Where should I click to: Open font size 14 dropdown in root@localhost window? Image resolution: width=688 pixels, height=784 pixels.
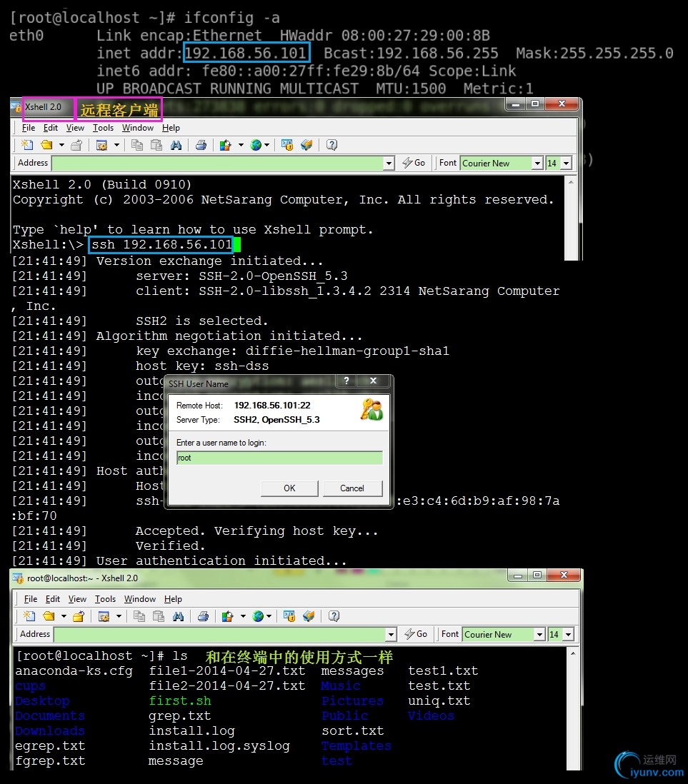568,635
